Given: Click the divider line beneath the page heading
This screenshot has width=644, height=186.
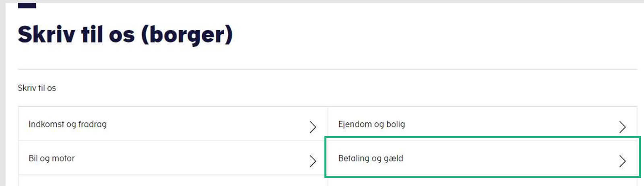Looking at the screenshot, I should (x=327, y=69).
